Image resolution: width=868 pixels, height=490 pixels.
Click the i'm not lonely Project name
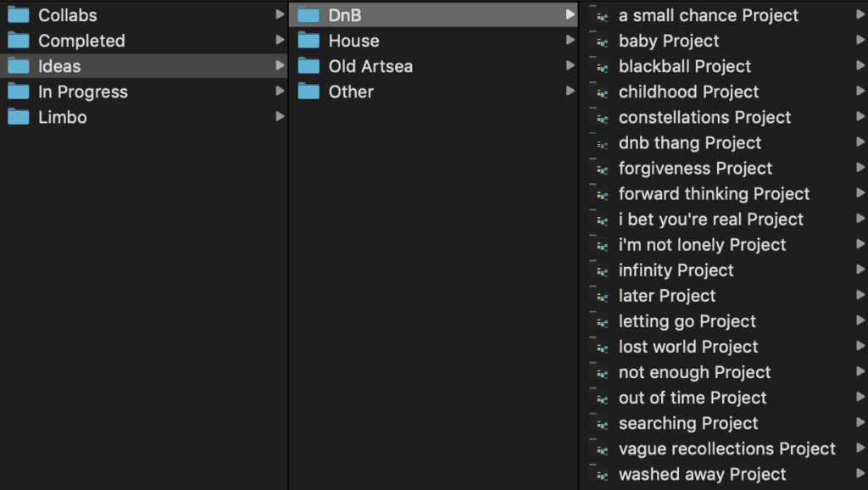tap(702, 245)
